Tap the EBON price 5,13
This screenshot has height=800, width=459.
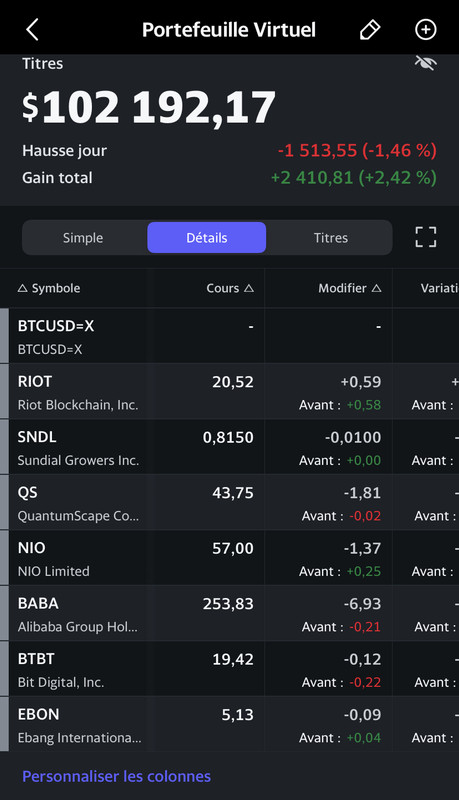pos(238,715)
